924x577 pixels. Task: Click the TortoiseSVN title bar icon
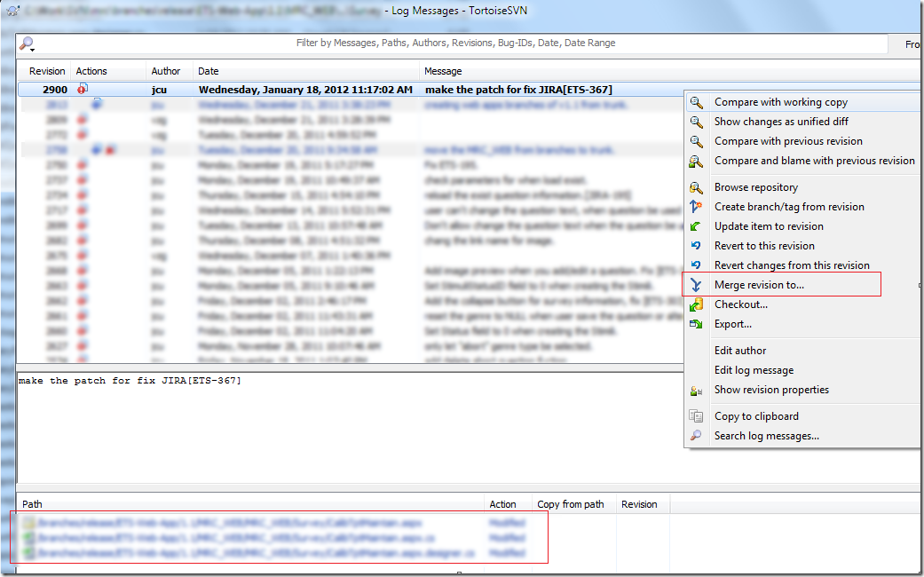pos(13,11)
